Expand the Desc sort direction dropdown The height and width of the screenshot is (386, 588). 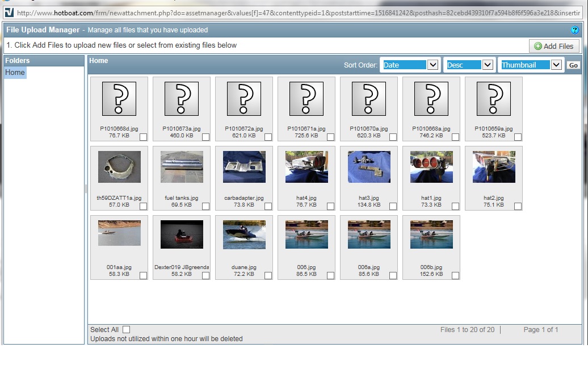click(x=469, y=65)
